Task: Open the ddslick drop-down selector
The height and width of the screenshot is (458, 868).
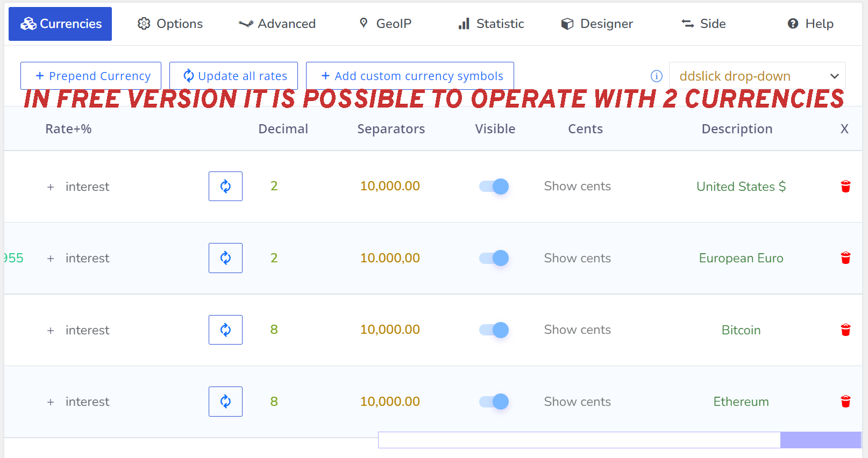Action: pyautogui.click(x=757, y=76)
